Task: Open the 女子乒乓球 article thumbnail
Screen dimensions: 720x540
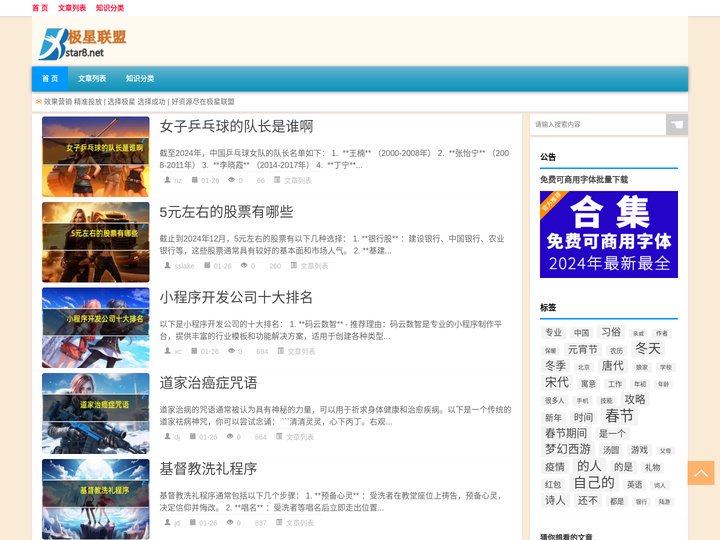Action: [x=96, y=157]
